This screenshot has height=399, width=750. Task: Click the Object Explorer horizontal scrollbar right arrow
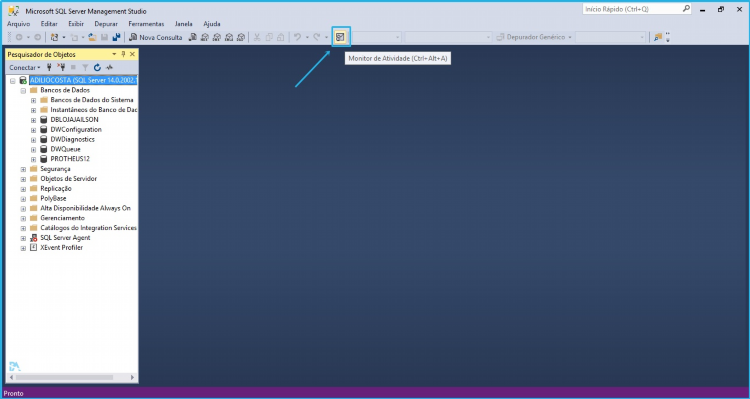[133, 377]
